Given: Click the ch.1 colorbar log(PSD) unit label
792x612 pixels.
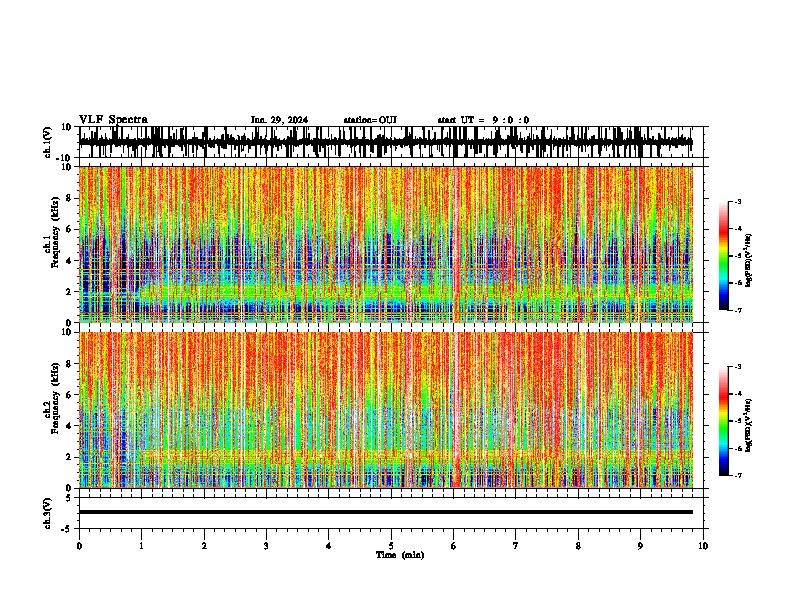Looking at the screenshot, I should pyautogui.click(x=749, y=260).
